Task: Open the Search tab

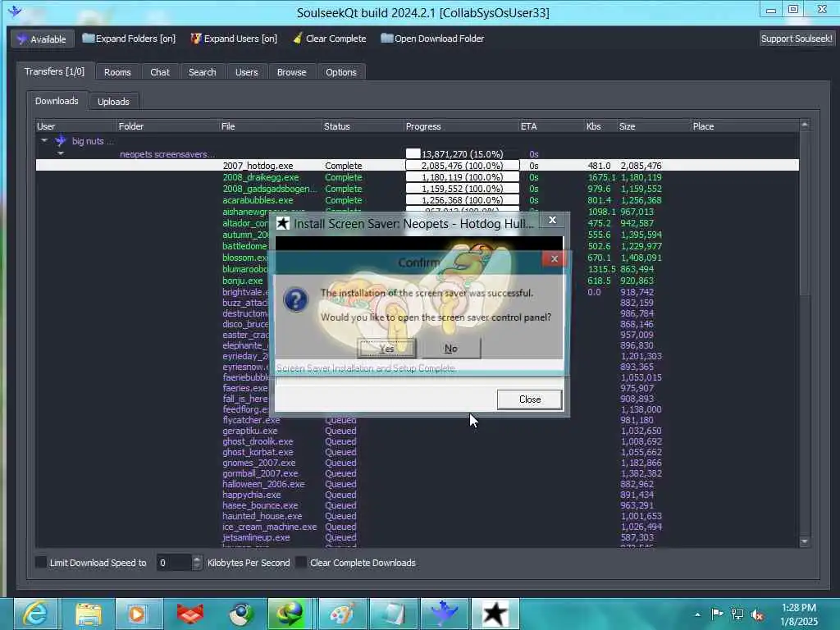Action: pyautogui.click(x=203, y=72)
